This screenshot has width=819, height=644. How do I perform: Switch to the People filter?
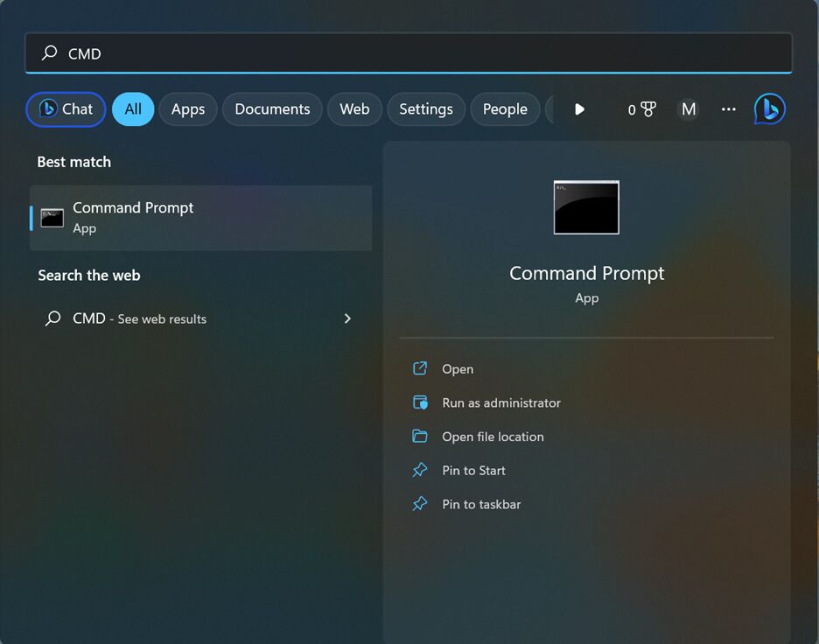(505, 109)
